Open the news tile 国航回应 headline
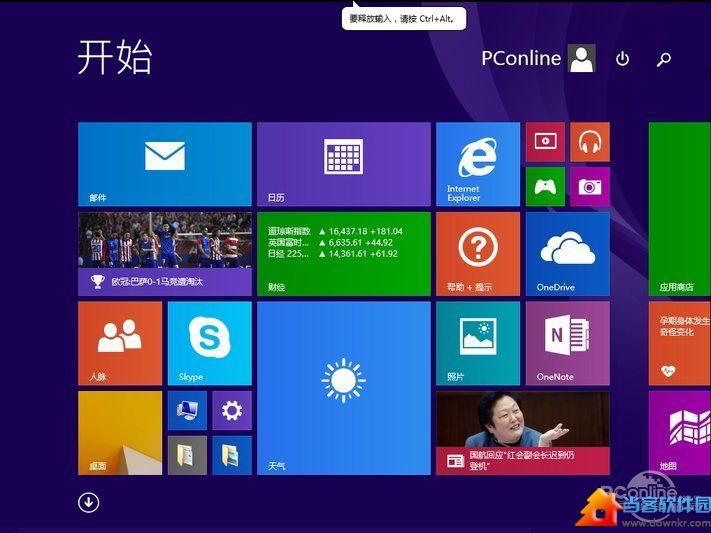This screenshot has width=711, height=533. pyautogui.click(x=523, y=433)
